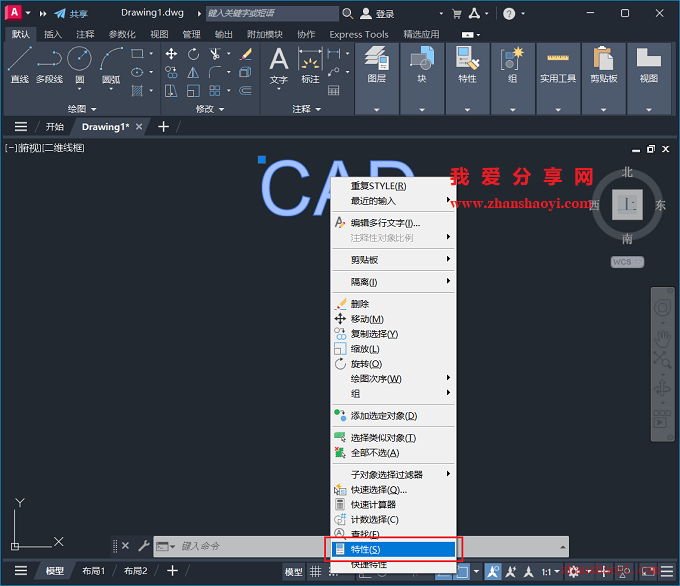Add a new layout with plus button
The height and width of the screenshot is (586, 680).
[x=172, y=571]
